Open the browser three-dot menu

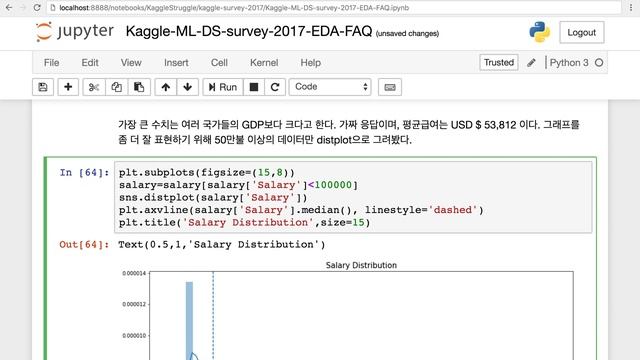click(631, 7)
